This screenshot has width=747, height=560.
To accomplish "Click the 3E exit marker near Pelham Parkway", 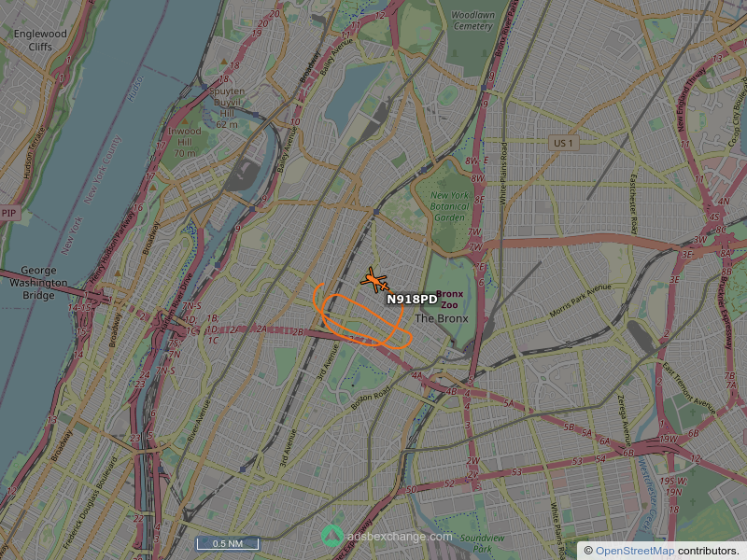I will [x=687, y=253].
